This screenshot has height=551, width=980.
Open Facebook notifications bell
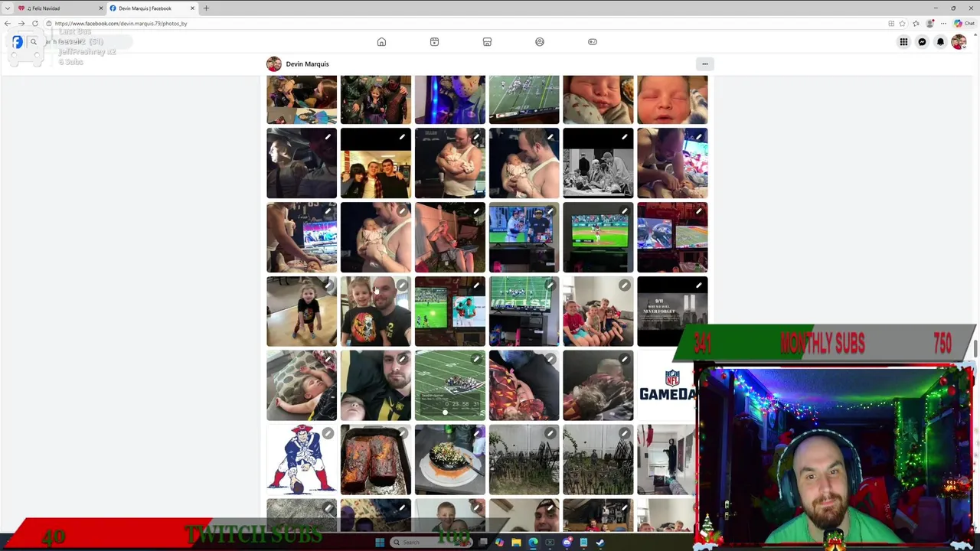tap(940, 42)
